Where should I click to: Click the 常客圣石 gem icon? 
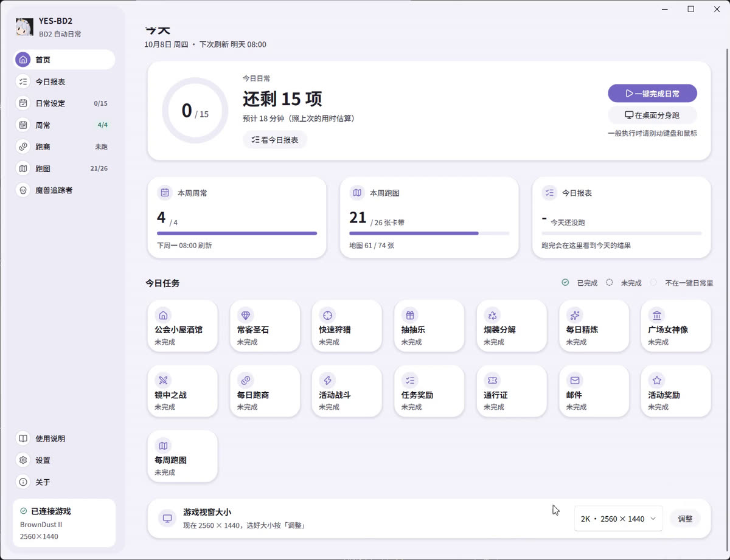click(x=245, y=315)
